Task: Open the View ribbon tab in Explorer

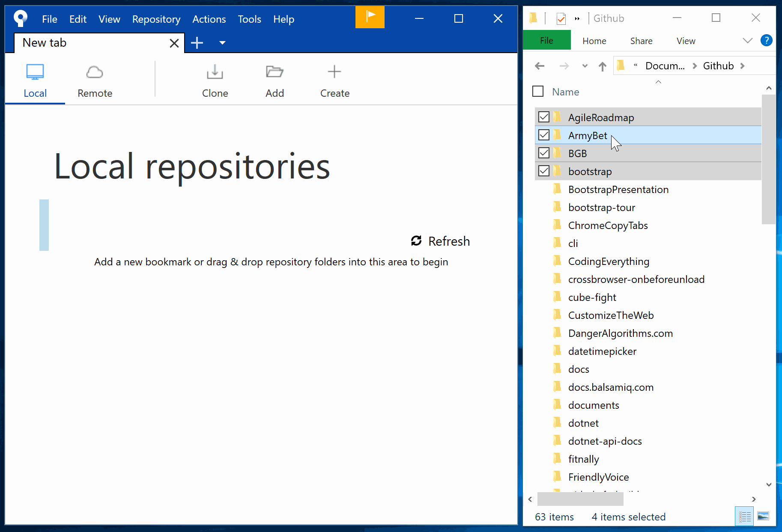Action: [x=686, y=41]
